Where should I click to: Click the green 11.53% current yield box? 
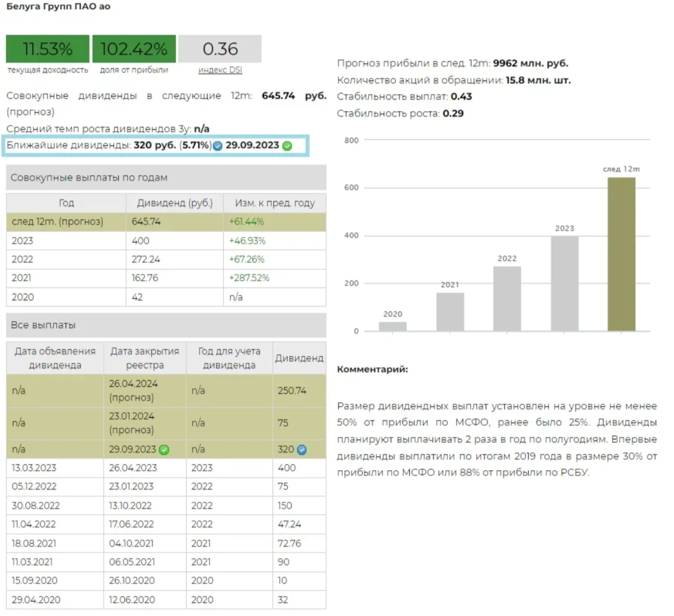pyautogui.click(x=48, y=49)
